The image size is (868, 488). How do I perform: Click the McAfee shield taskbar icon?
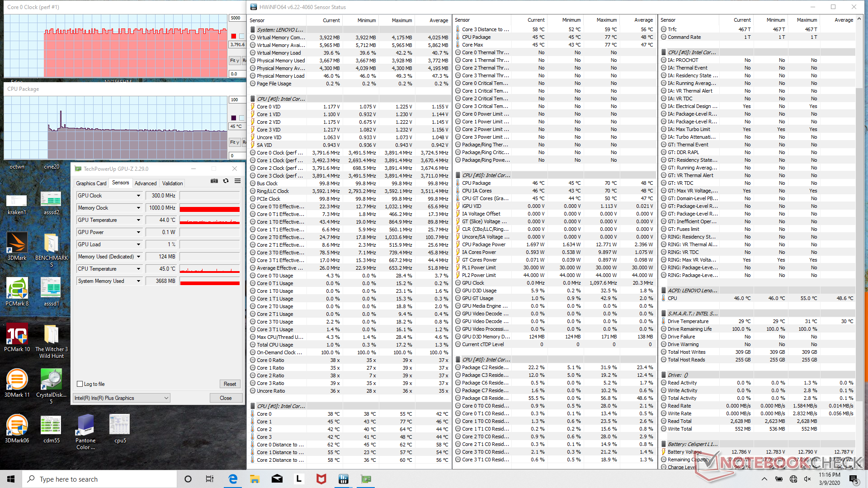pos(321,479)
